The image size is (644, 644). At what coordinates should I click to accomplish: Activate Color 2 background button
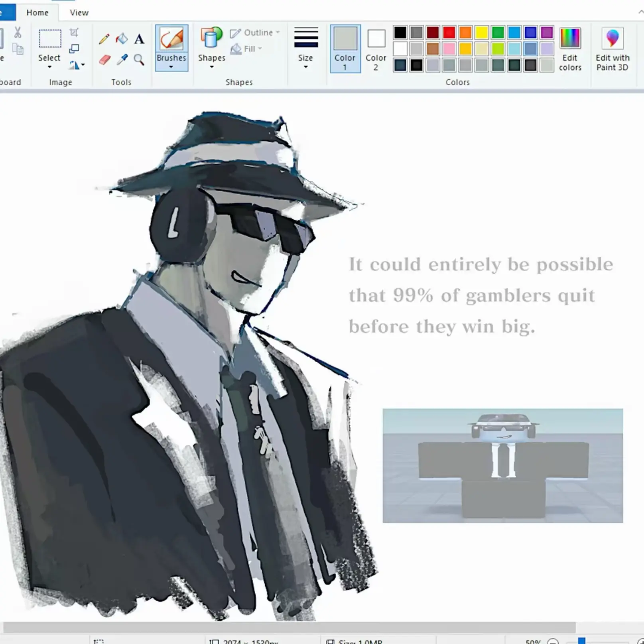[376, 49]
